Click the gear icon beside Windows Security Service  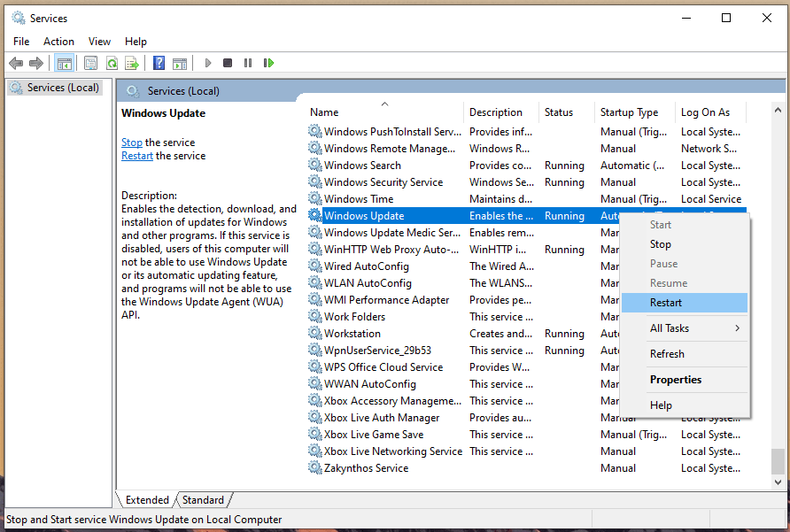point(315,181)
